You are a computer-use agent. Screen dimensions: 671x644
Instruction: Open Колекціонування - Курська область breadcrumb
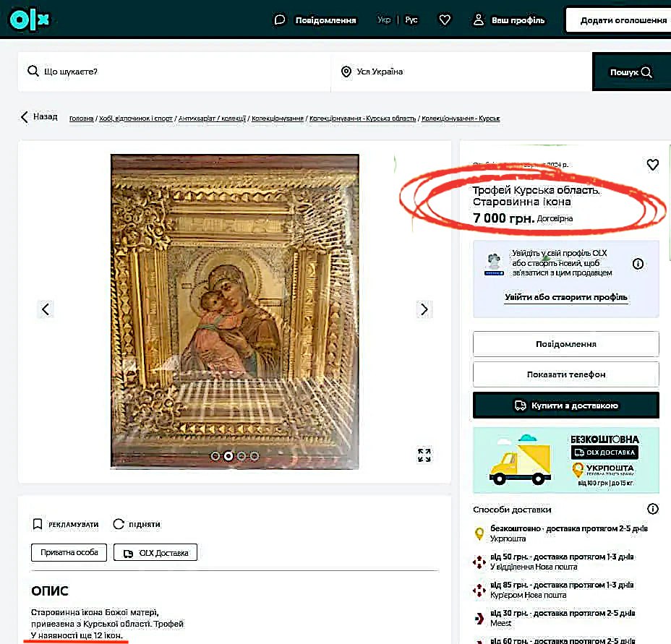pyautogui.click(x=362, y=119)
